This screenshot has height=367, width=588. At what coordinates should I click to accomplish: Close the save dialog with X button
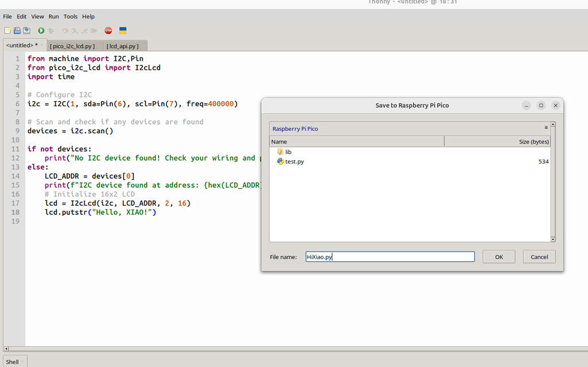[556, 106]
